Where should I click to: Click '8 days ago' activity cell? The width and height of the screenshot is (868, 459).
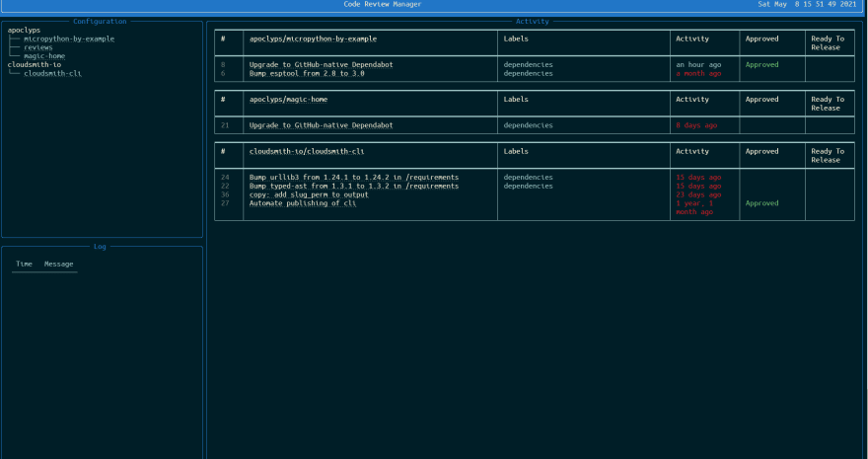click(696, 125)
